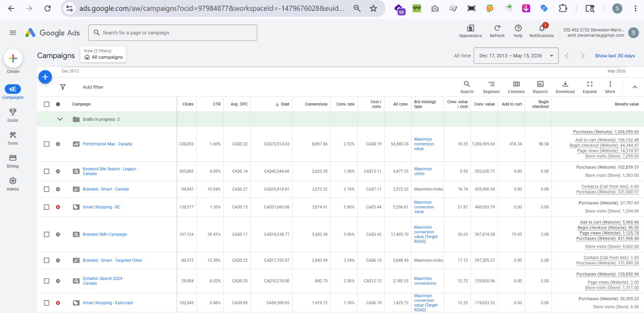View Notifications bell
Viewport: 644px width, 313px height.
tap(542, 31)
